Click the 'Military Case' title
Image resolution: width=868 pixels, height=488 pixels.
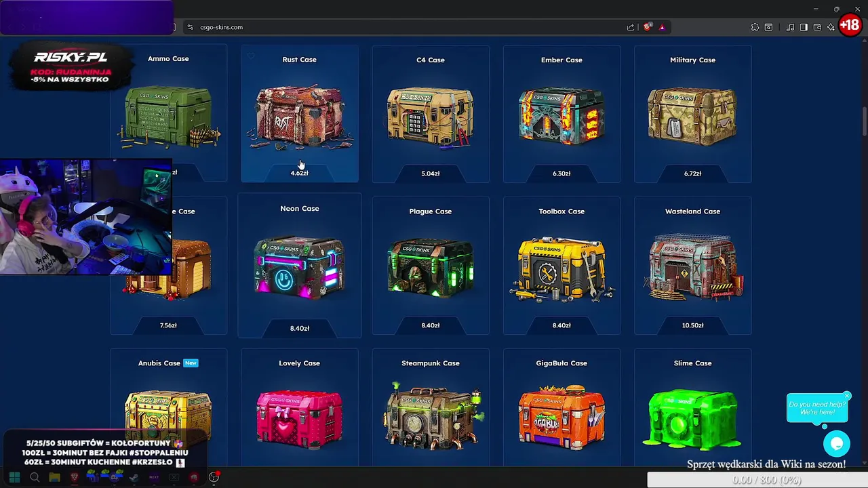click(692, 60)
